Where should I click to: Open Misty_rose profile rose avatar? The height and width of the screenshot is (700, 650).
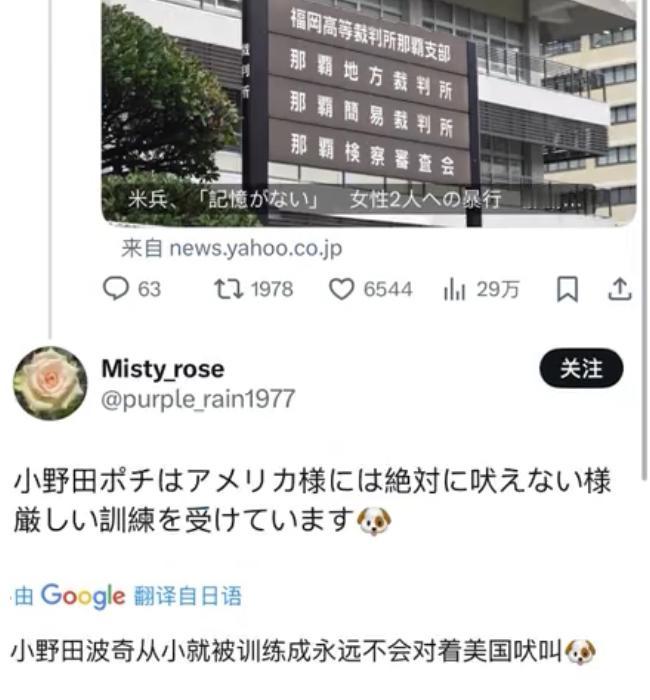coord(50,383)
